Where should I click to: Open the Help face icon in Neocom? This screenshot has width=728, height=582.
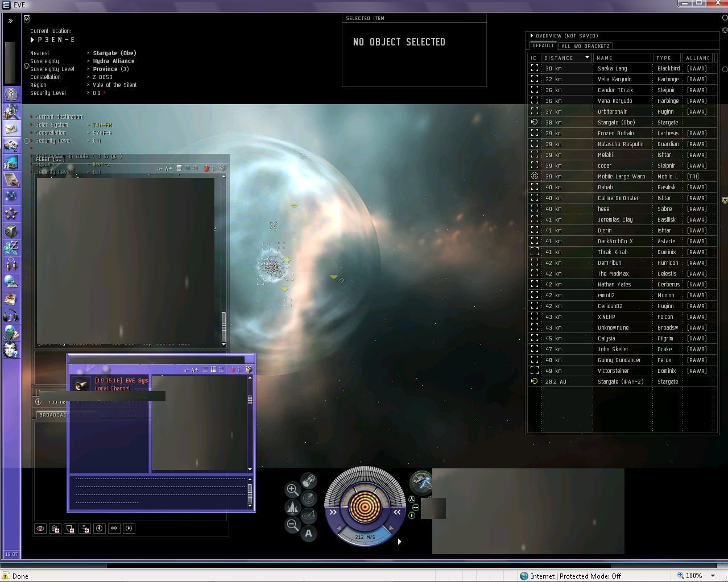click(x=11, y=350)
